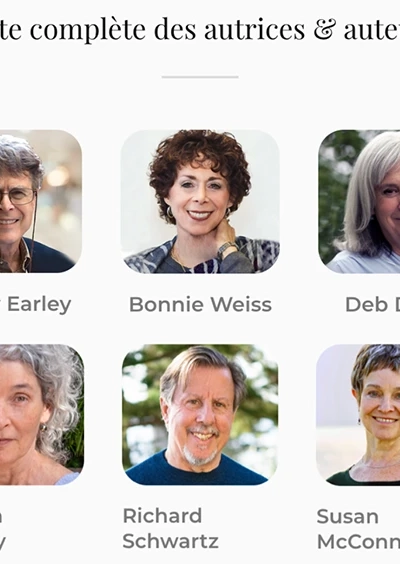Open Susan McConn's portrait thumbnail
Screen dimensions: 400x564
[x=358, y=415]
